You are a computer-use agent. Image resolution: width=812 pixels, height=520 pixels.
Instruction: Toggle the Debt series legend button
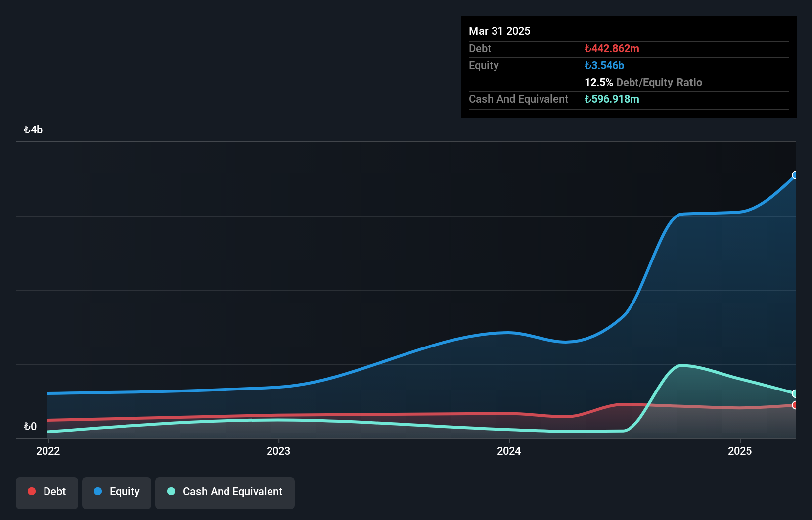(x=47, y=493)
